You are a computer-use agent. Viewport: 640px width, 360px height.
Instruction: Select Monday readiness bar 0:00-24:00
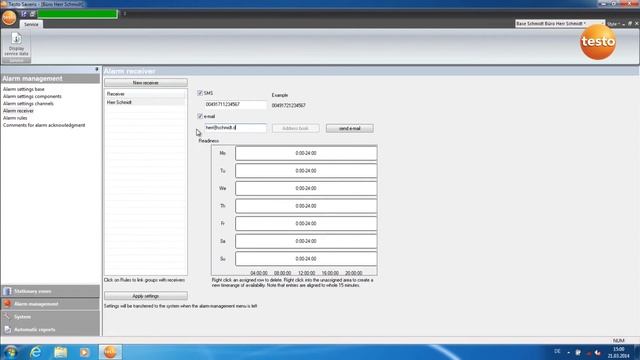point(306,153)
